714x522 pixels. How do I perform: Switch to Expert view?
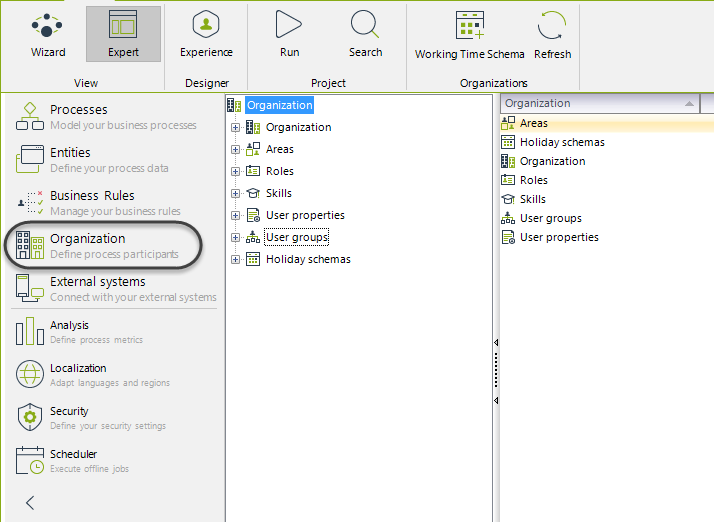coord(123,34)
